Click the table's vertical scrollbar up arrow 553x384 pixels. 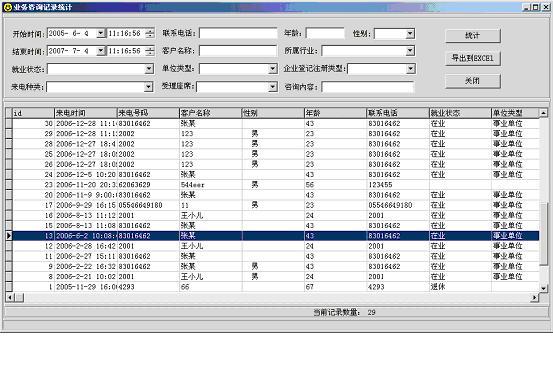point(543,113)
